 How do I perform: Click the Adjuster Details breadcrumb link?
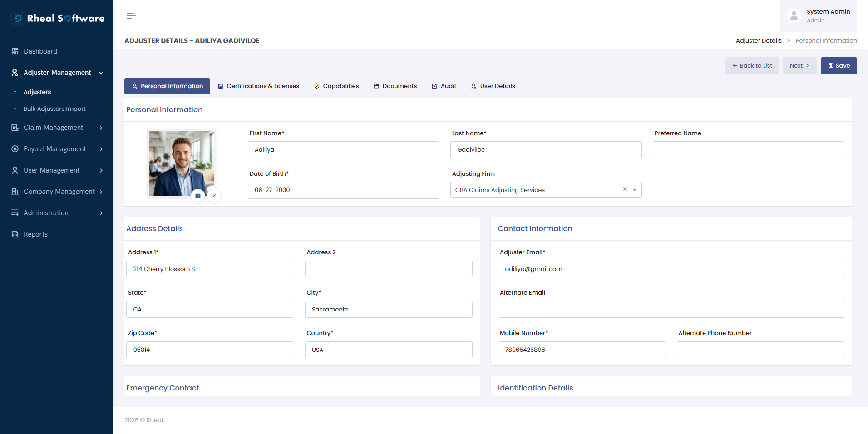(759, 41)
